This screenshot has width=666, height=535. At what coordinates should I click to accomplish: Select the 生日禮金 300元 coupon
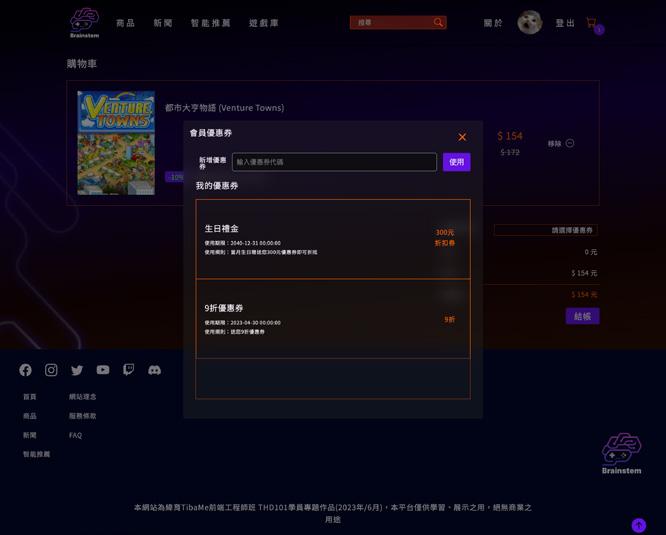[x=333, y=239]
